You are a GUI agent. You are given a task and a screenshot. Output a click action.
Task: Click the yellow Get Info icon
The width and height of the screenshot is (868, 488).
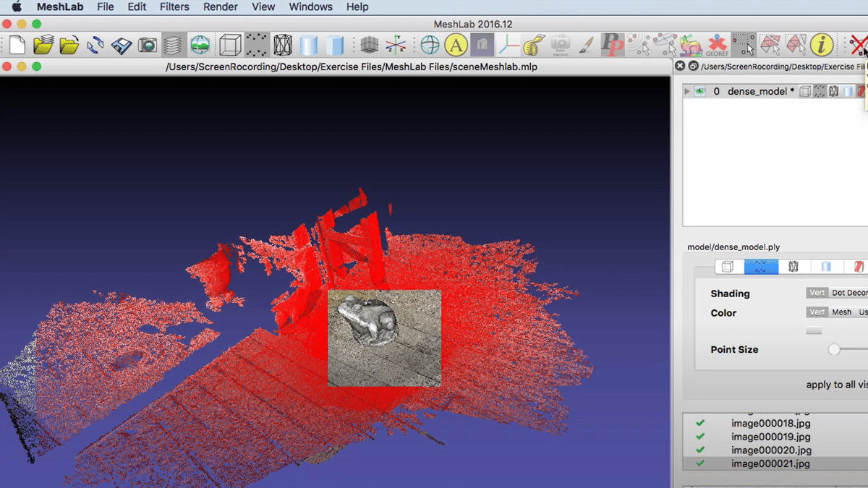(x=821, y=45)
